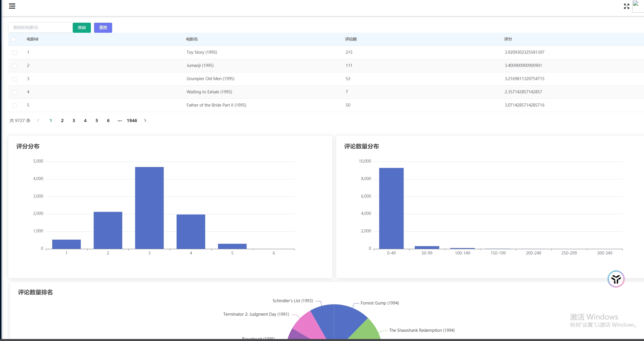
Task: Toggle fullscreen with the expand icon
Action: click(626, 6)
